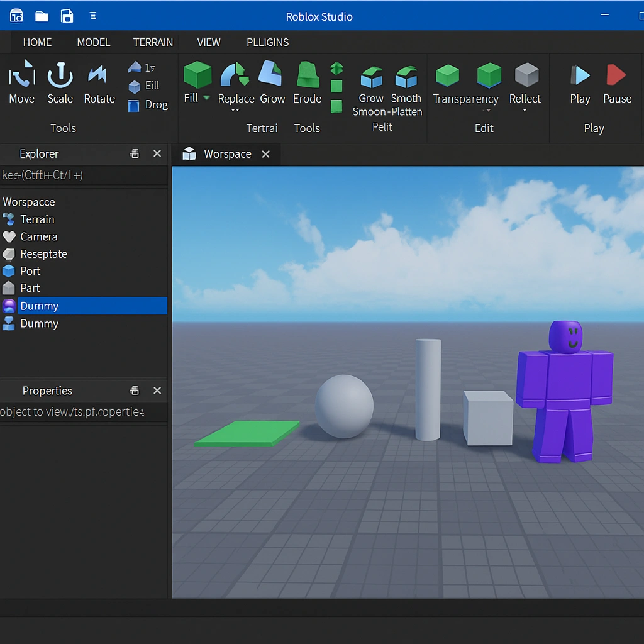Select the Fill green cube tool
Image resolution: width=644 pixels, height=644 pixels.
point(197,75)
